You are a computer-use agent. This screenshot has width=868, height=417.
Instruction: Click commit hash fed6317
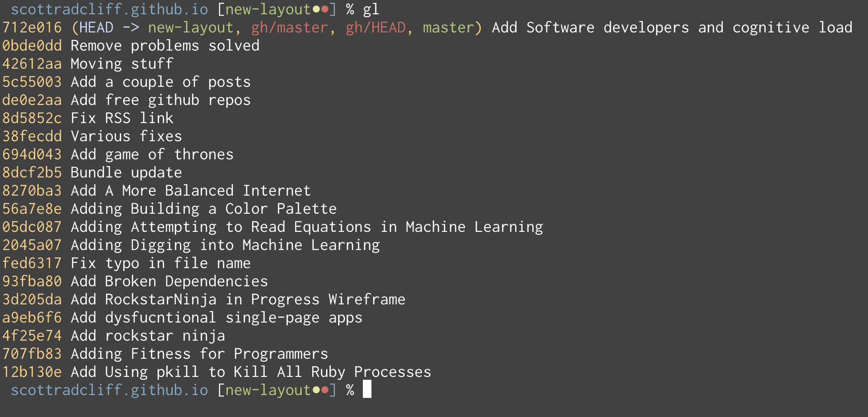coord(32,263)
